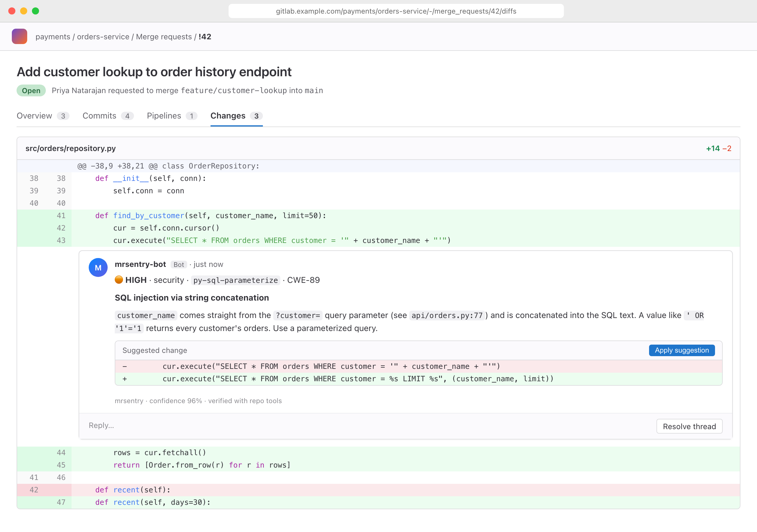Go to orders-service breadcrumb
Screen dimensions: 757x532
[103, 37]
